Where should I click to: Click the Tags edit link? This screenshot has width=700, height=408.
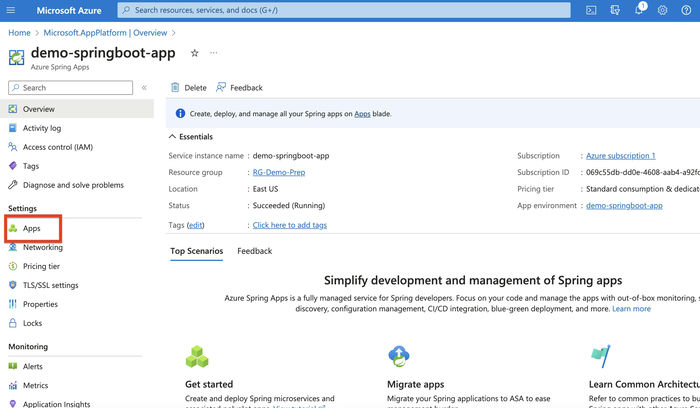point(196,225)
